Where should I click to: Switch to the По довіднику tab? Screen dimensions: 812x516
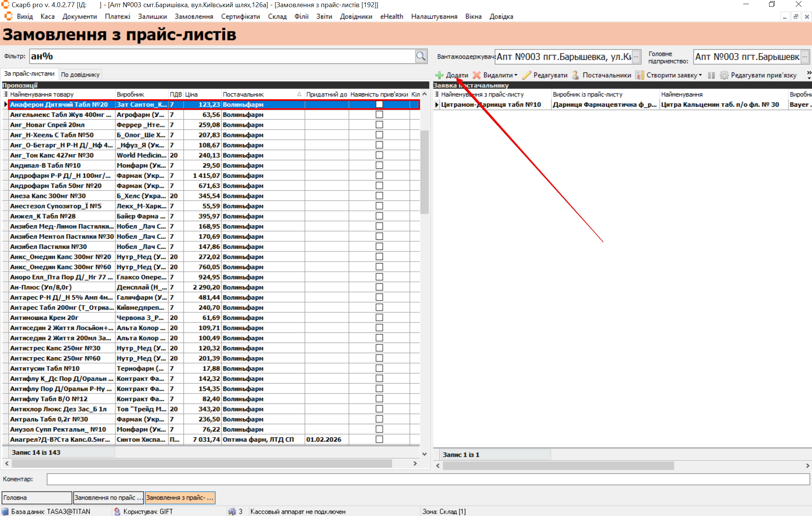pos(80,74)
